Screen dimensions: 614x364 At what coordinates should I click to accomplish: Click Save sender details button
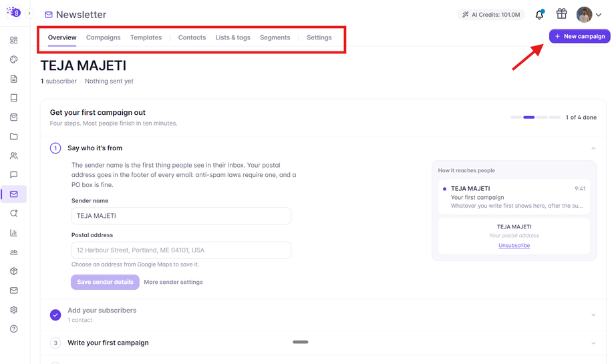(x=105, y=283)
